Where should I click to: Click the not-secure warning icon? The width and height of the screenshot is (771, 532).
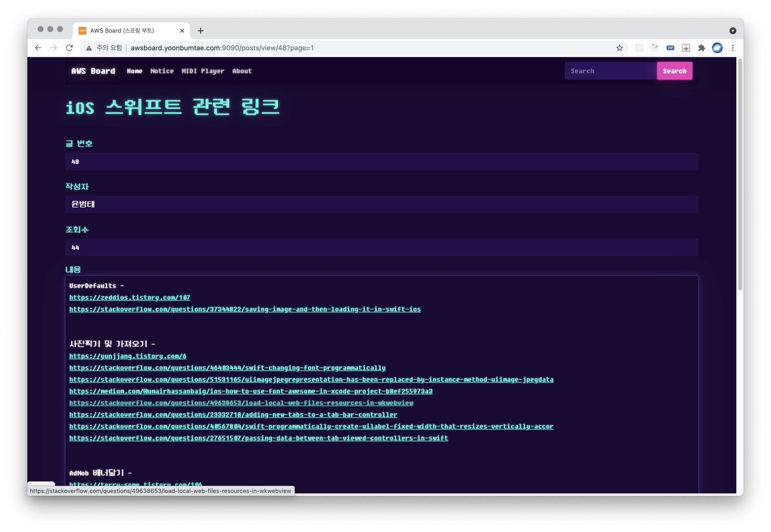pyautogui.click(x=89, y=48)
